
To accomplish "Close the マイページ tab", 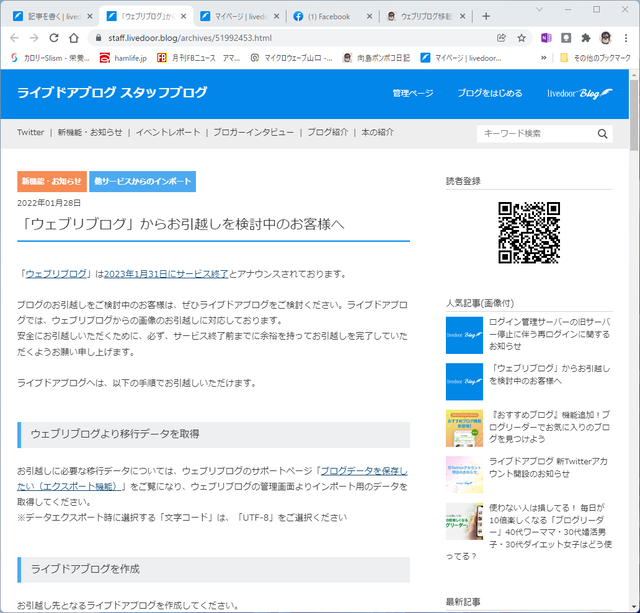I will click(276, 16).
